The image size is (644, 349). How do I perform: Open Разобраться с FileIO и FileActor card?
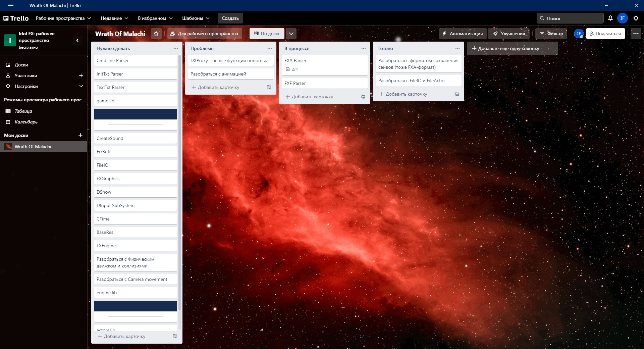point(419,81)
